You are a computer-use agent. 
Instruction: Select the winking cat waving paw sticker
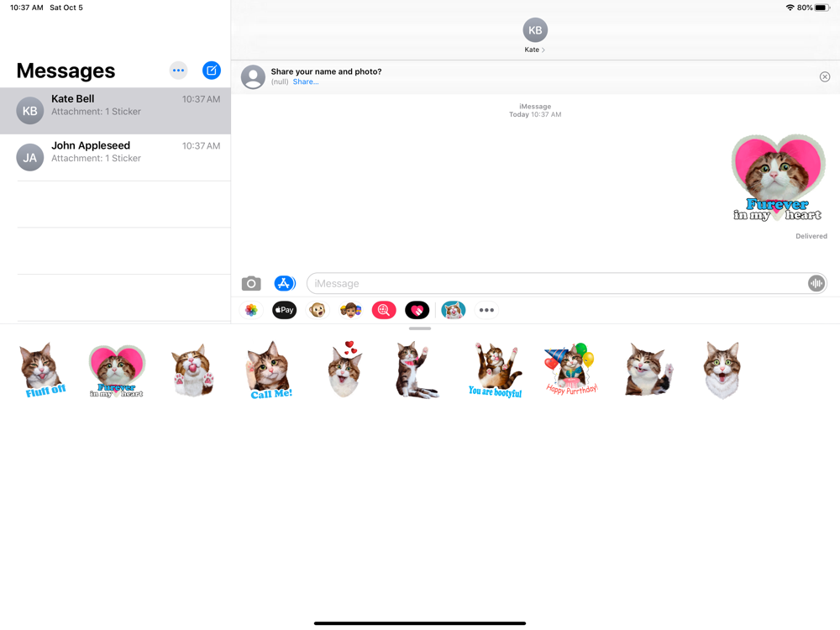coord(648,370)
